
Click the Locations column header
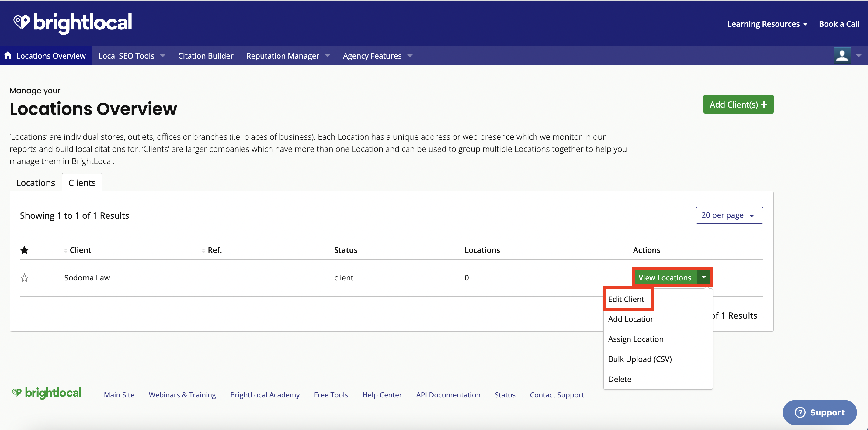482,250
